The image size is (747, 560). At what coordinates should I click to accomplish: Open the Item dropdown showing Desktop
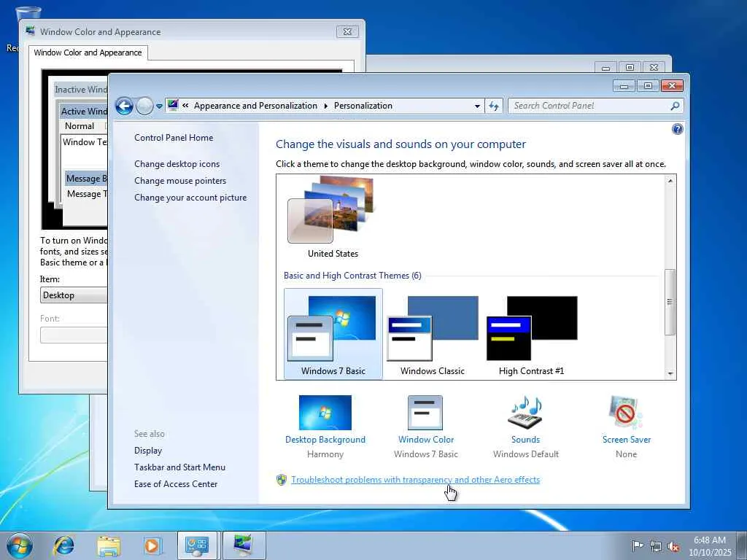point(74,295)
